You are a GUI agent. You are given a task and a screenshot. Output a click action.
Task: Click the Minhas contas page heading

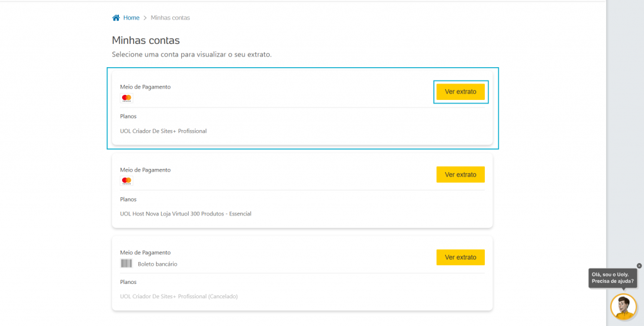coord(146,40)
